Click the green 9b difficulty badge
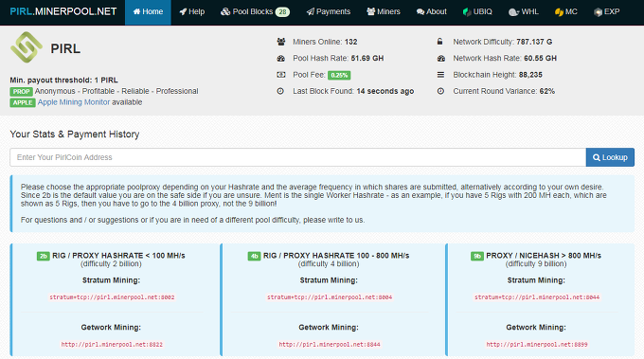This screenshot has width=644, height=359. [x=477, y=256]
